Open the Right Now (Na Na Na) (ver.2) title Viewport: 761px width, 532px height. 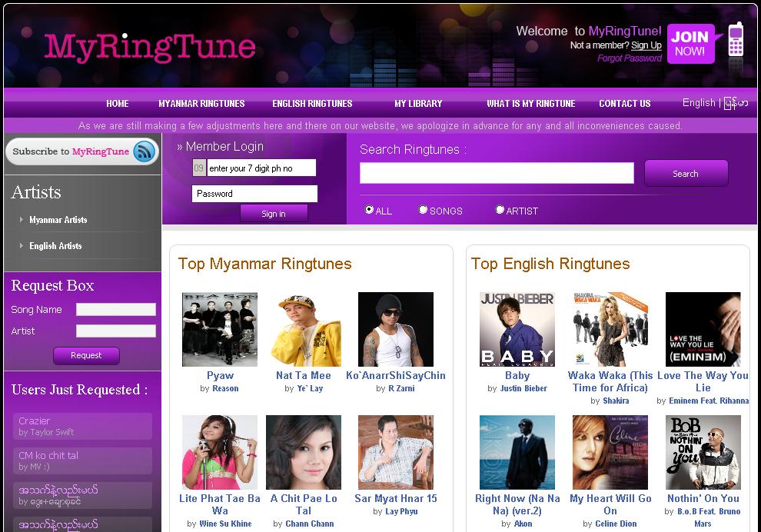point(517,504)
